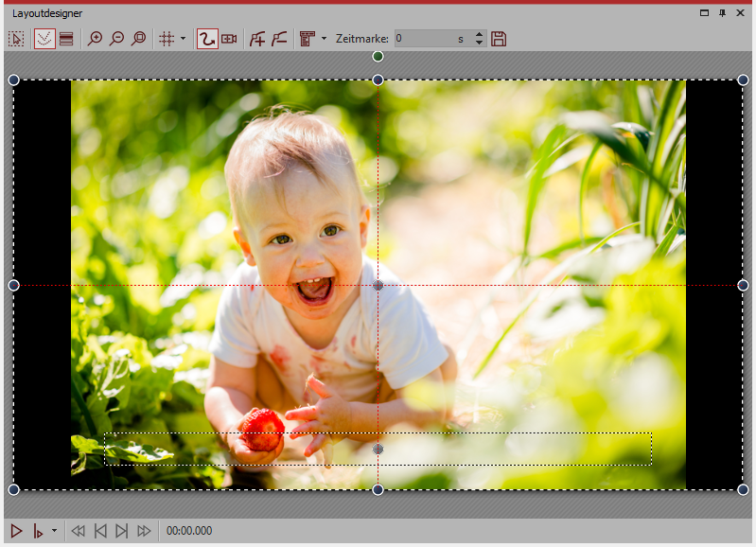Increase the Zeitmarke value with up arrow
This screenshot has width=756, height=547.
(x=479, y=35)
